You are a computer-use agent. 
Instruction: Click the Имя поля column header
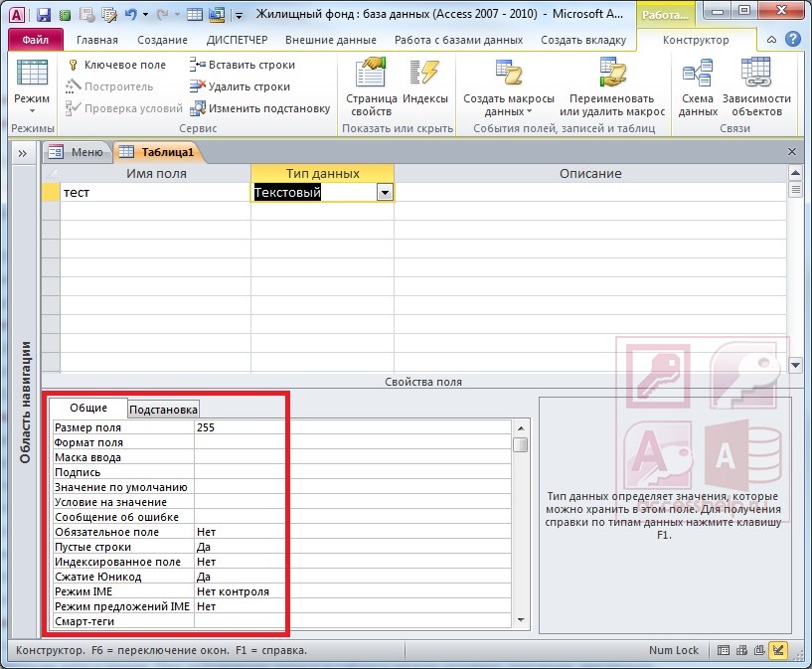(x=156, y=174)
